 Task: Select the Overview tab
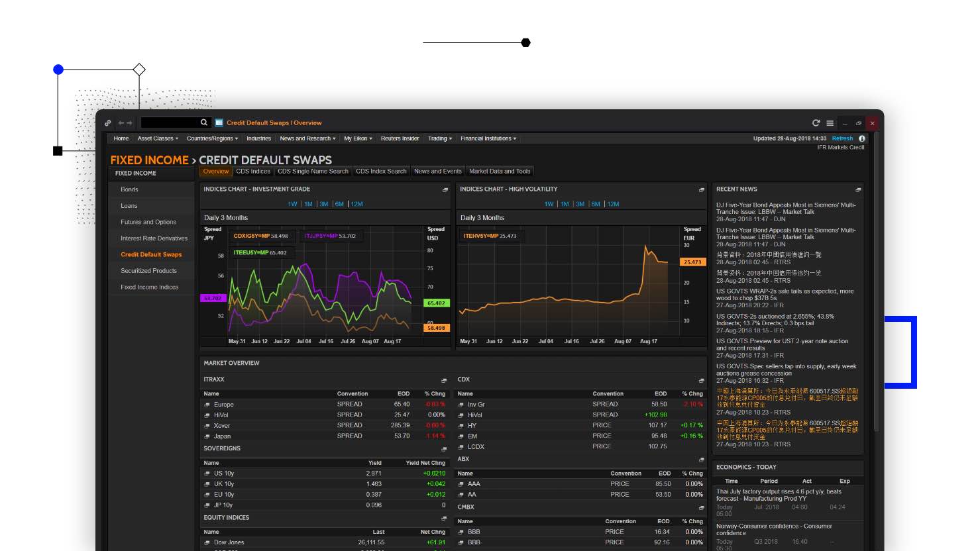tap(216, 172)
